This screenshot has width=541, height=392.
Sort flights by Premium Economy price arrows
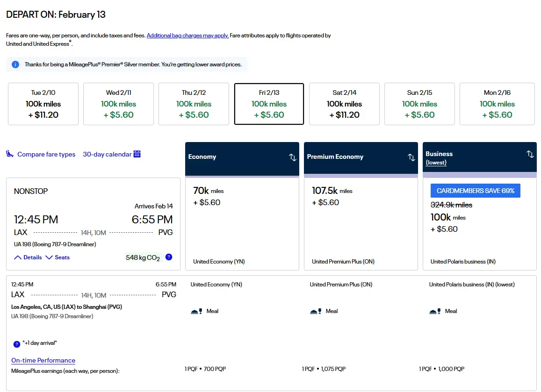click(x=411, y=157)
